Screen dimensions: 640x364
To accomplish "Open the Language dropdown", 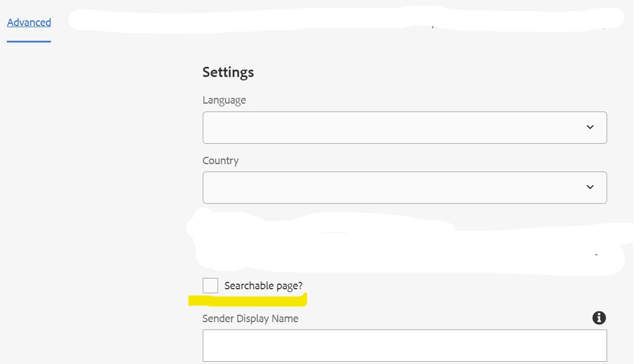I will [404, 127].
